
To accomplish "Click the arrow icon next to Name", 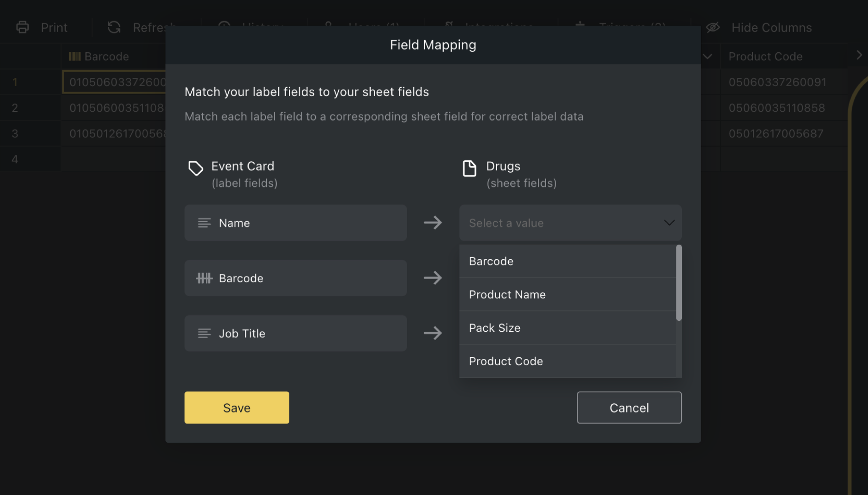I will point(432,223).
